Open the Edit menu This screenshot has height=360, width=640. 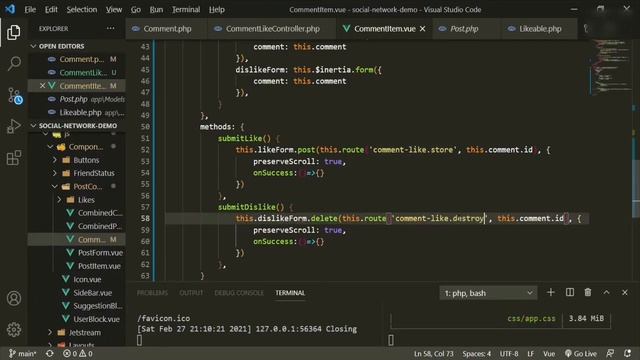point(51,9)
